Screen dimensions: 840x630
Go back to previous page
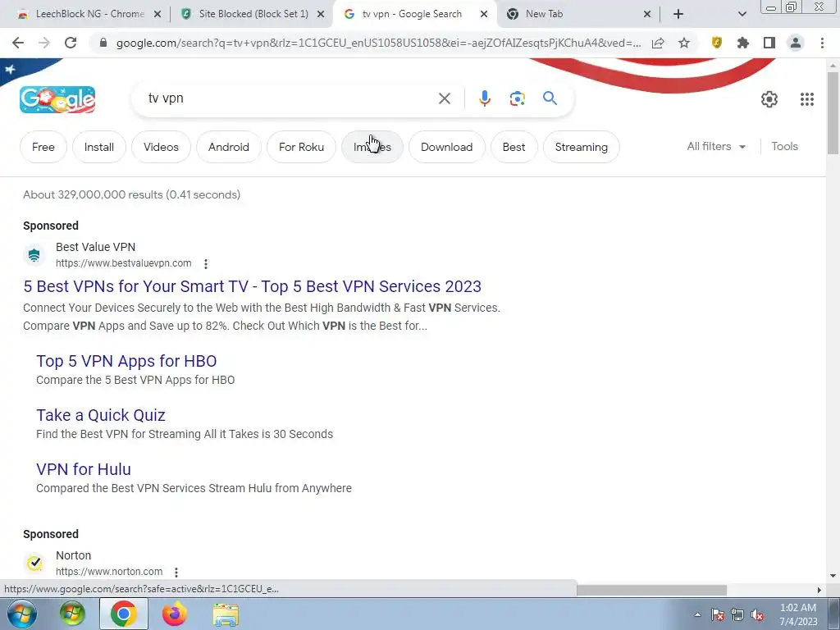pos(18,43)
